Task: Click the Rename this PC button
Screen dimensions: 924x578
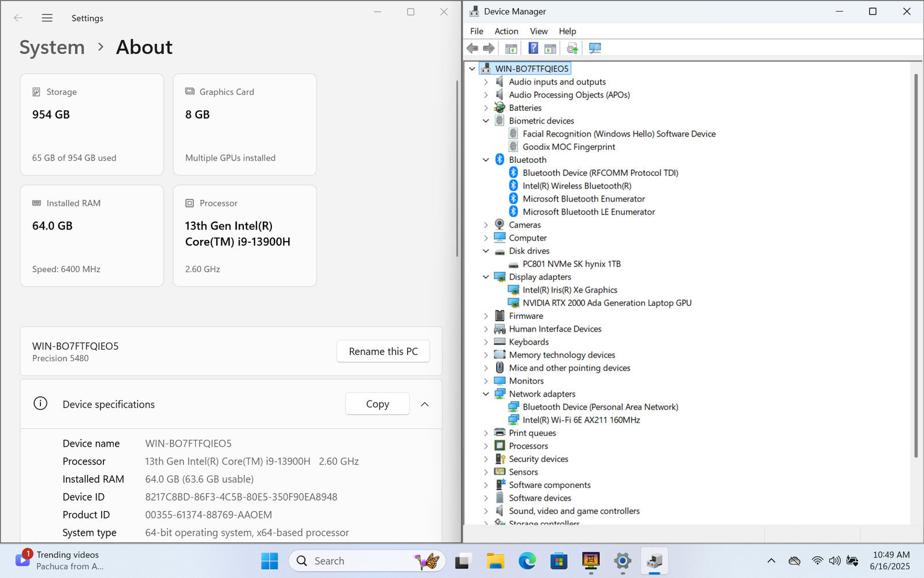Action: 383,351
